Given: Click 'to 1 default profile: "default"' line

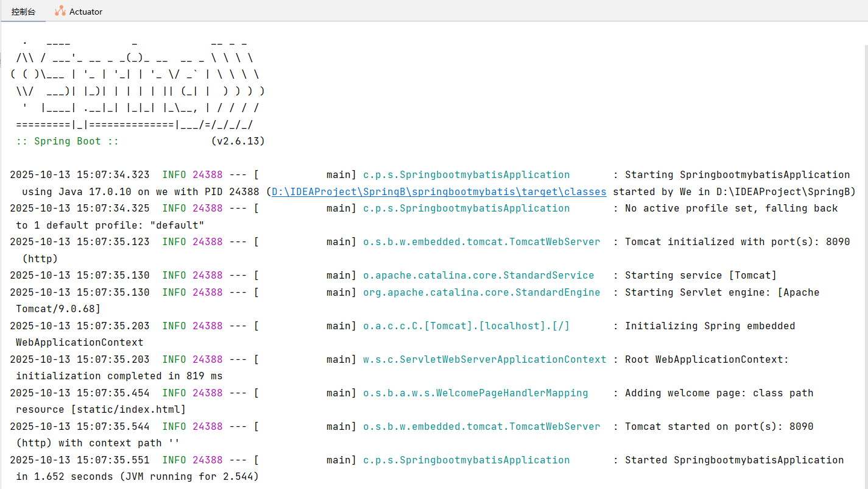Looking at the screenshot, I should click(x=110, y=225).
